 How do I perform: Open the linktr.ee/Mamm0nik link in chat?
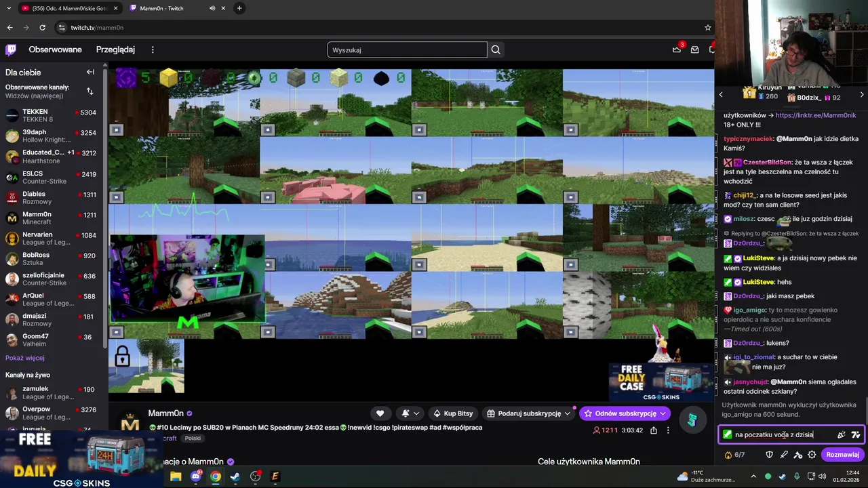coord(816,115)
